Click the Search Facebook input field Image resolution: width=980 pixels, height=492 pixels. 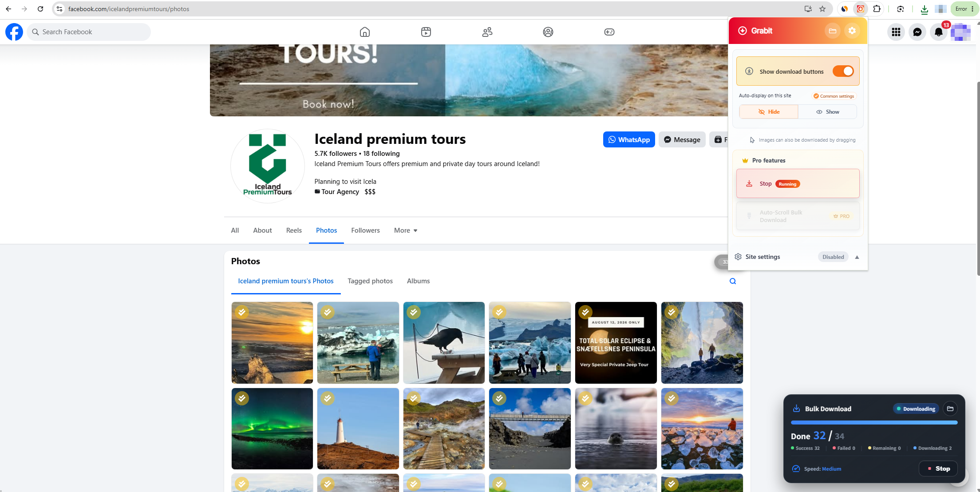89,32
